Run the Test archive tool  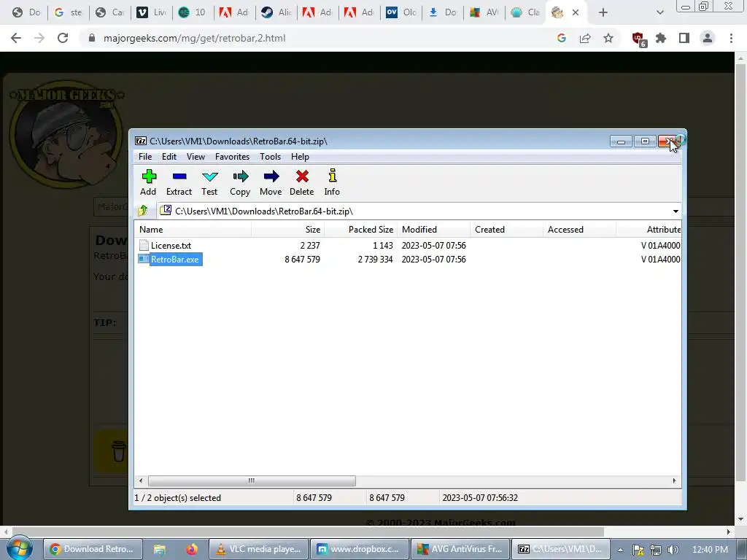click(209, 182)
